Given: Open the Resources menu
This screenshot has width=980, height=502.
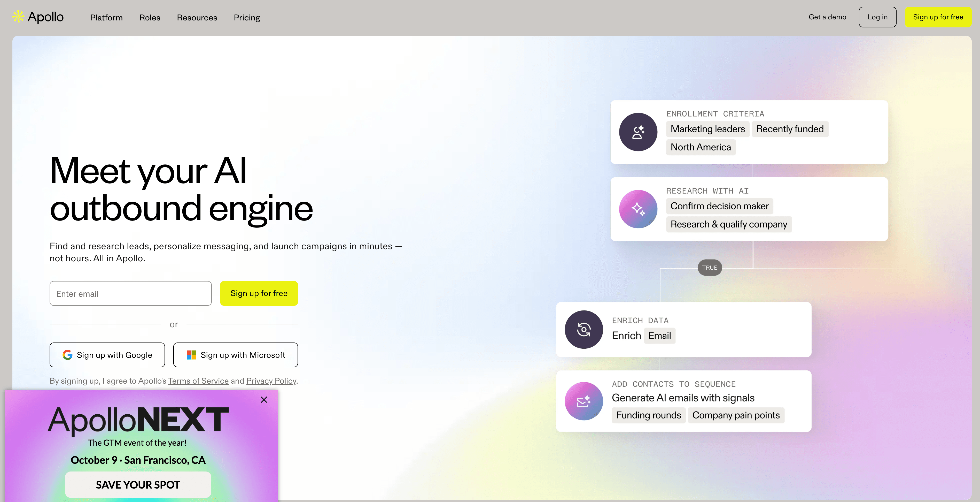Looking at the screenshot, I should (197, 18).
